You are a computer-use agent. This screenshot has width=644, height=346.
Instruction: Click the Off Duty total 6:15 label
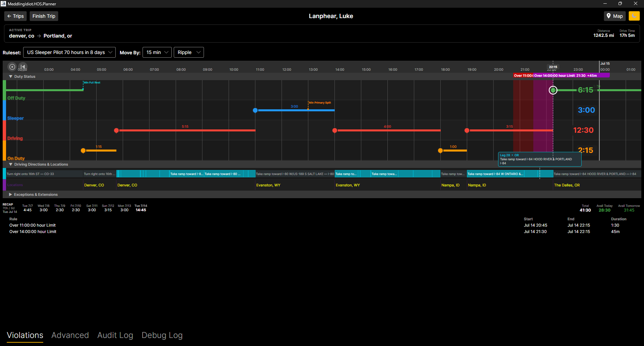[x=586, y=90]
